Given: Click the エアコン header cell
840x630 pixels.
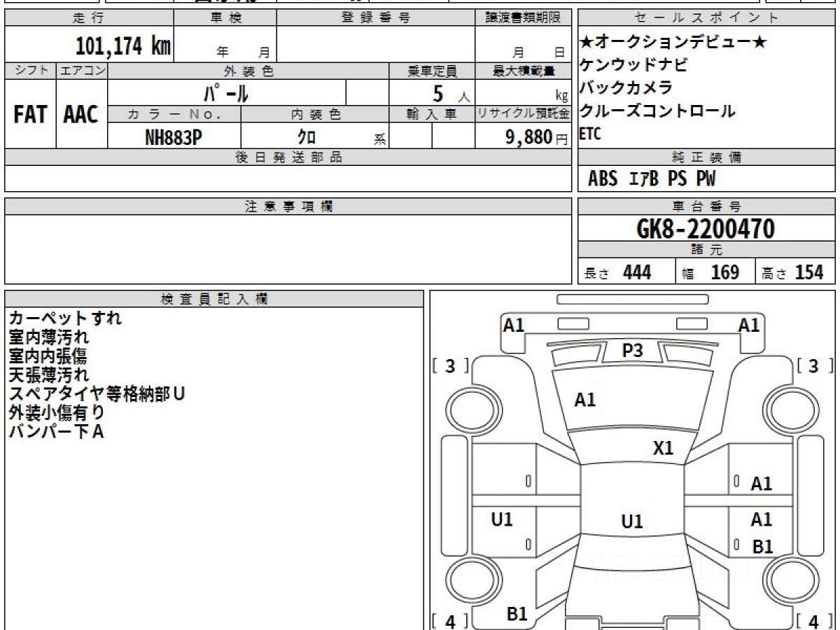Looking at the screenshot, I should 82,71.
